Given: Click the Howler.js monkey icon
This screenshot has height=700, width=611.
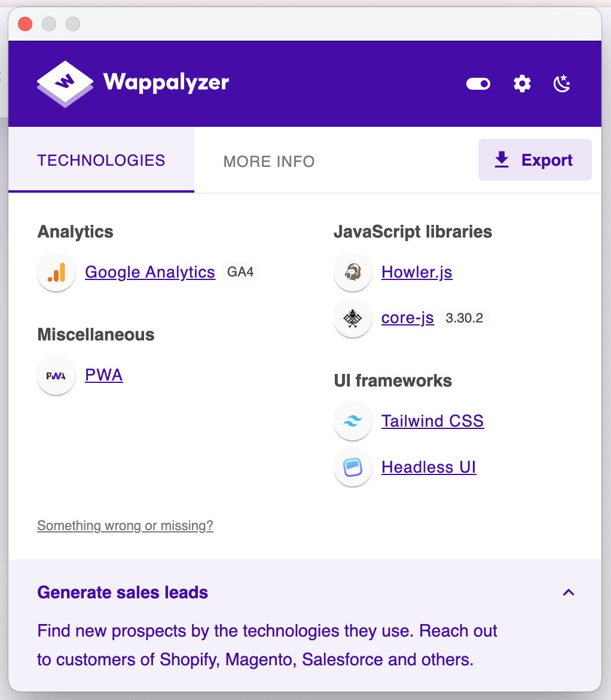Looking at the screenshot, I should 353,272.
